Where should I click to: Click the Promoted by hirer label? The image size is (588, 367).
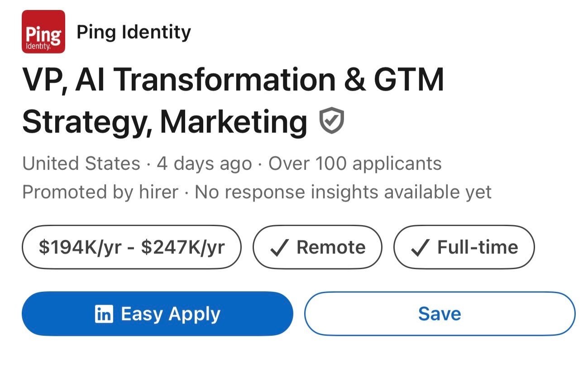[x=100, y=193]
